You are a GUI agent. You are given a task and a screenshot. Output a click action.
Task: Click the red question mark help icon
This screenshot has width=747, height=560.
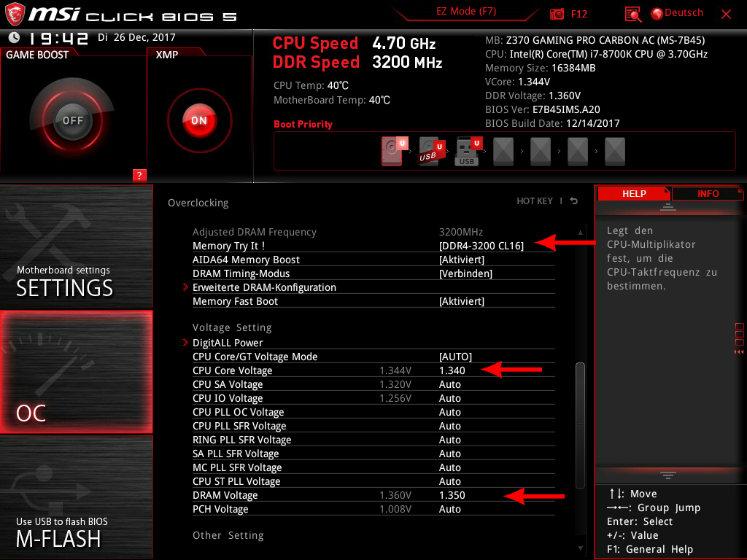point(139,175)
